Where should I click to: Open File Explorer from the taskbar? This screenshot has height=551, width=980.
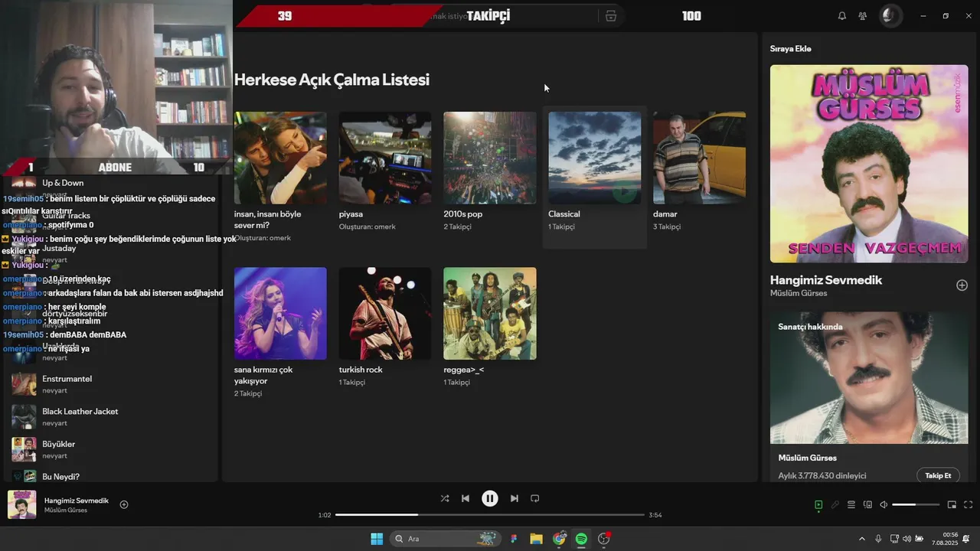[536, 539]
